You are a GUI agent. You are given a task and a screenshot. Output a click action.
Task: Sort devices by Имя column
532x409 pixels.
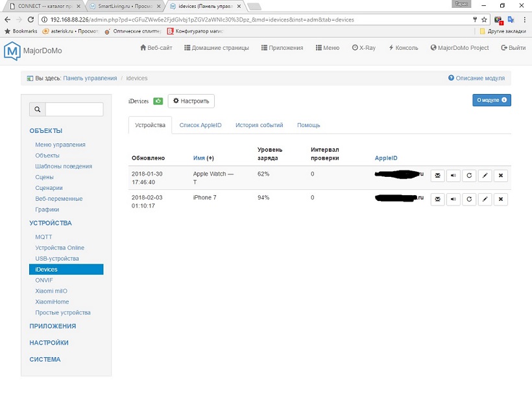tap(199, 158)
